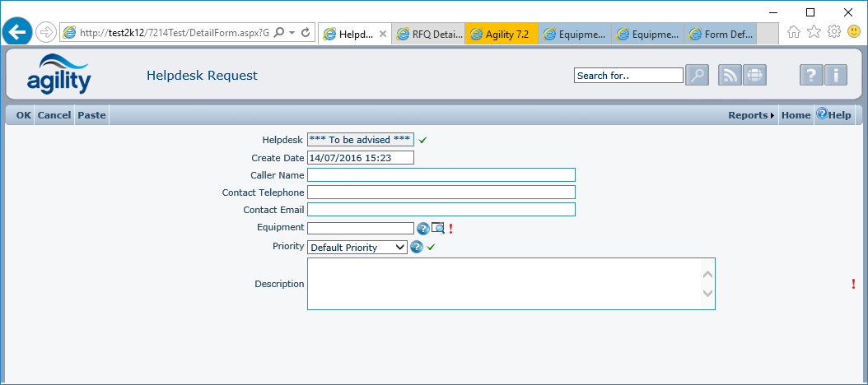Switch to the RFQ Detail tab
The width and height of the screenshot is (868, 385).
point(429,34)
